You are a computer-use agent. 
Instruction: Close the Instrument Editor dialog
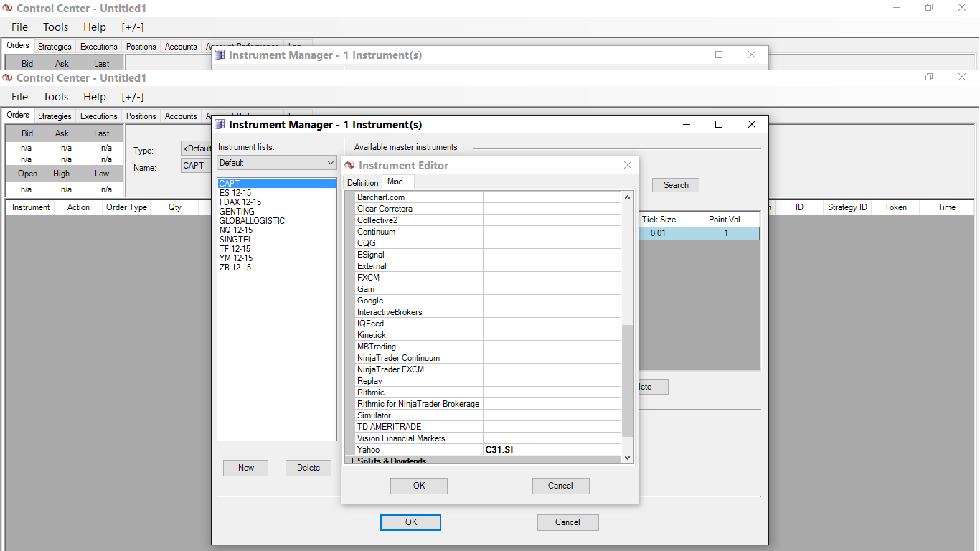(x=628, y=165)
